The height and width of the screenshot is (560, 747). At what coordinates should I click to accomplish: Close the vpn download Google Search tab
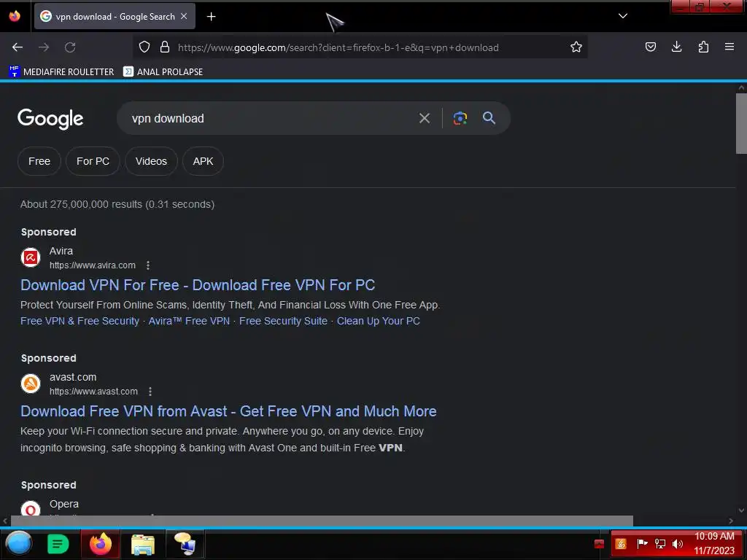[184, 16]
